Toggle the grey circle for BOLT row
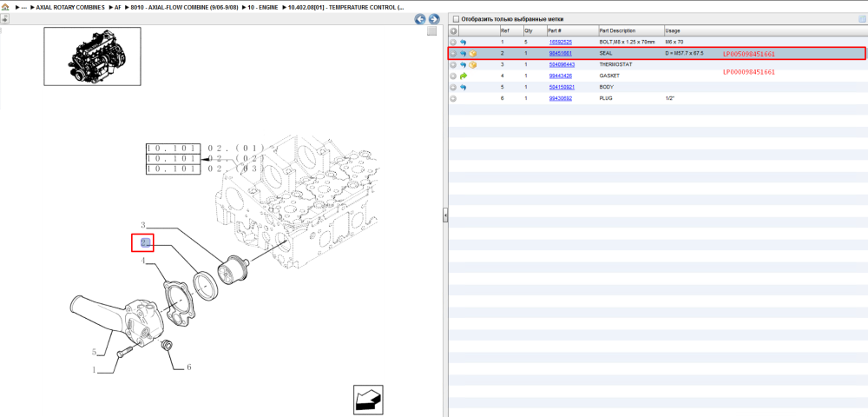This screenshot has height=417, width=868. [453, 42]
